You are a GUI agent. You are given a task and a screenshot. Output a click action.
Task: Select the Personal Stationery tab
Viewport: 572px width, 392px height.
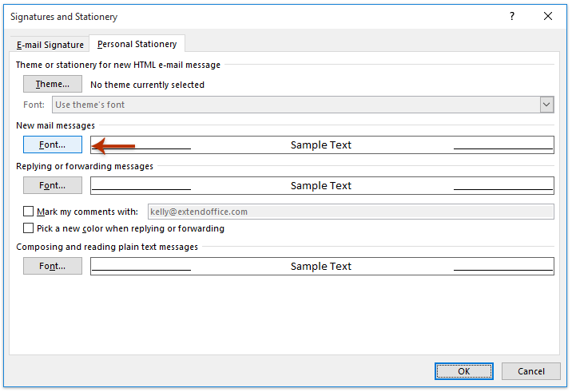coord(137,44)
